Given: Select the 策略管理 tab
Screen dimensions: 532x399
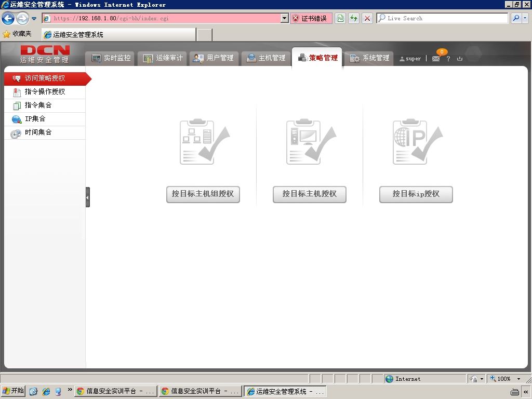Looking at the screenshot, I should pyautogui.click(x=317, y=58).
